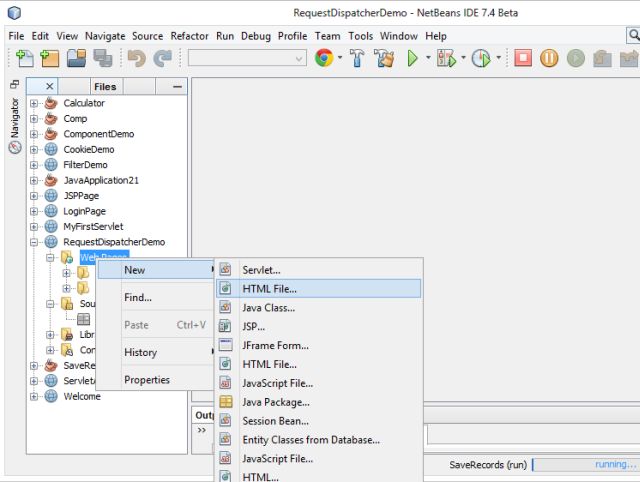Click the New Project toolbar icon

coord(49,58)
